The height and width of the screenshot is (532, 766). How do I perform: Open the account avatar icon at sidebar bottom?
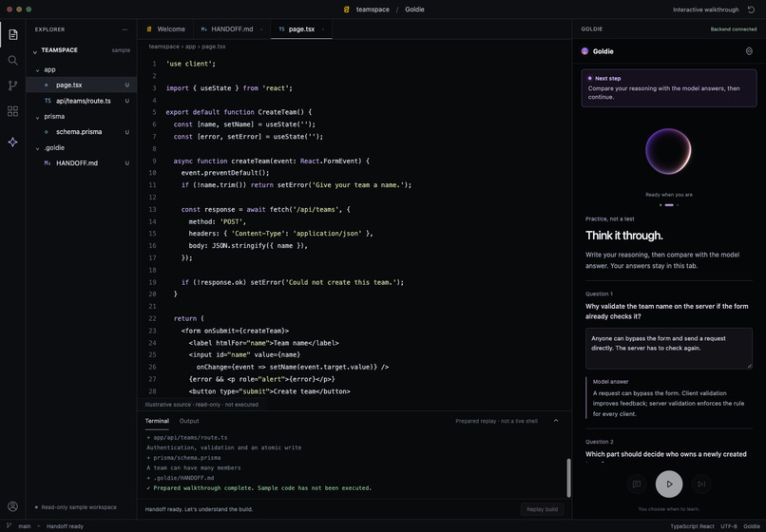tap(12, 506)
